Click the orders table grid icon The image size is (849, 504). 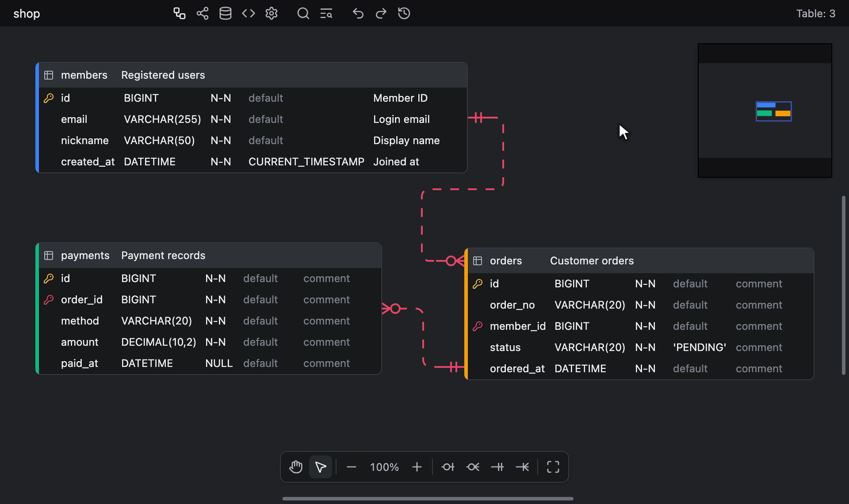[x=478, y=261]
